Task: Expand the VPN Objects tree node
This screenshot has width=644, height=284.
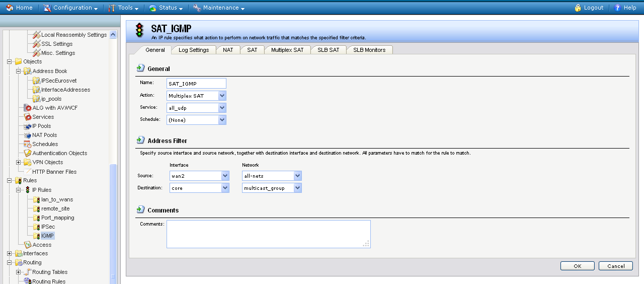Action: pos(19,162)
